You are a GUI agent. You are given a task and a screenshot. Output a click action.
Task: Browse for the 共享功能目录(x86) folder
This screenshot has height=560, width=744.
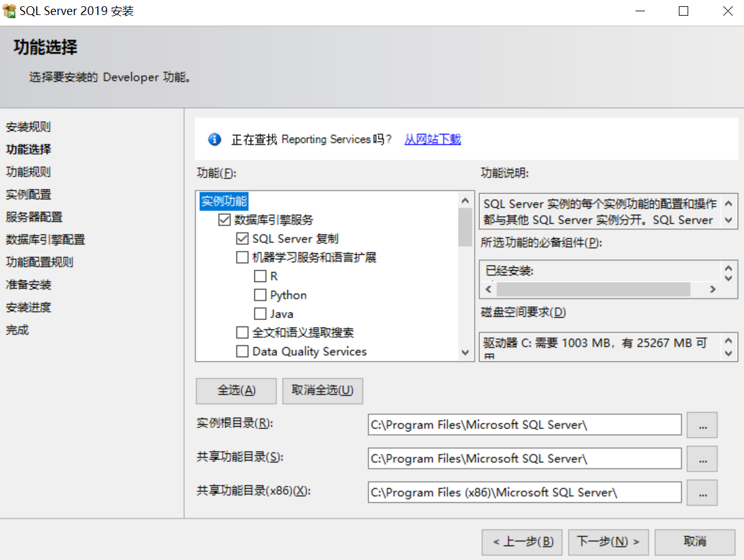tap(702, 493)
